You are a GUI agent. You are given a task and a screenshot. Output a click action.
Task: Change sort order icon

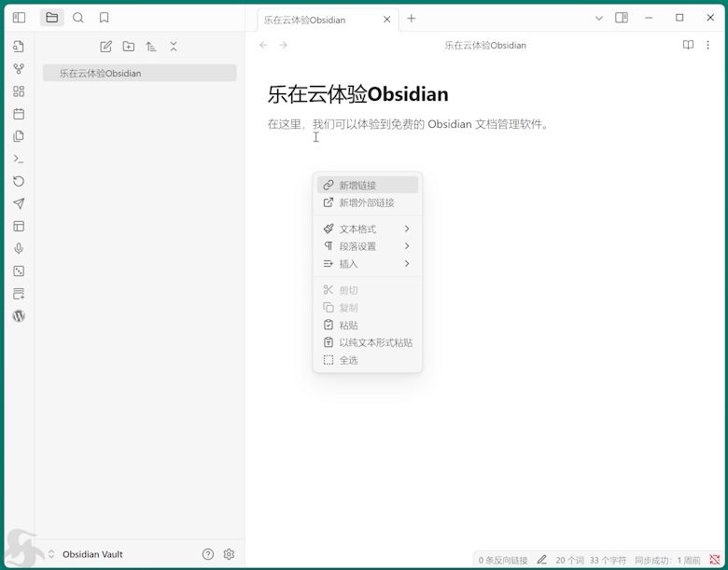[151, 47]
